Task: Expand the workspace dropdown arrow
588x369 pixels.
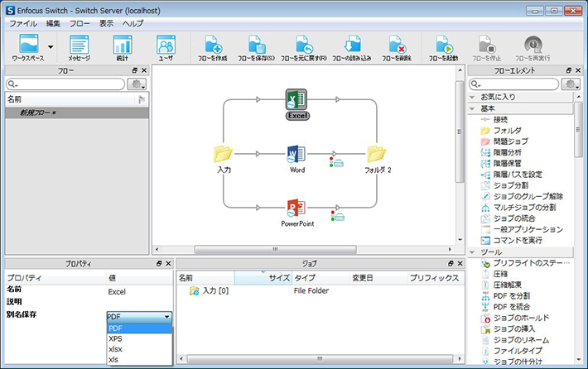Action: click(x=51, y=47)
